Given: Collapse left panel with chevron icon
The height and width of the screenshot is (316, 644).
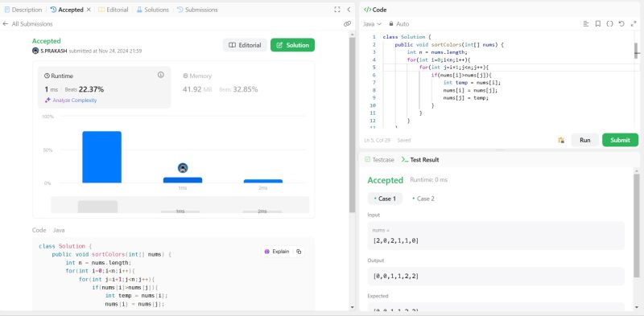Looking at the screenshot, I should [x=349, y=10].
